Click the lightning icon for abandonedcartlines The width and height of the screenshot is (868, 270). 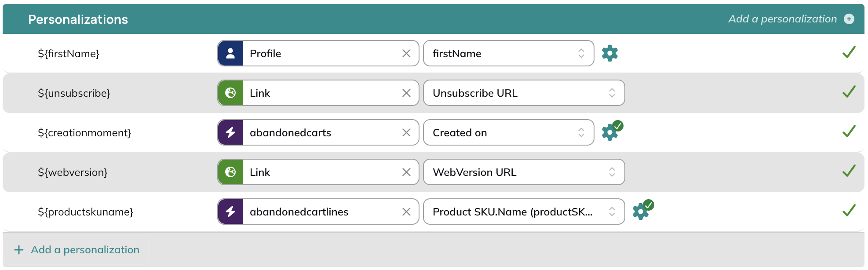[230, 212]
